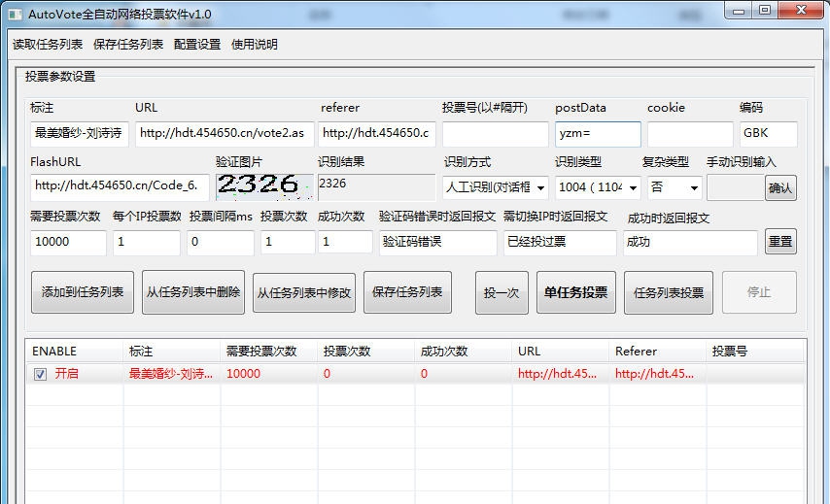The height and width of the screenshot is (504, 830).
Task: Click the 验证码错误 return message field
Action: click(437, 243)
